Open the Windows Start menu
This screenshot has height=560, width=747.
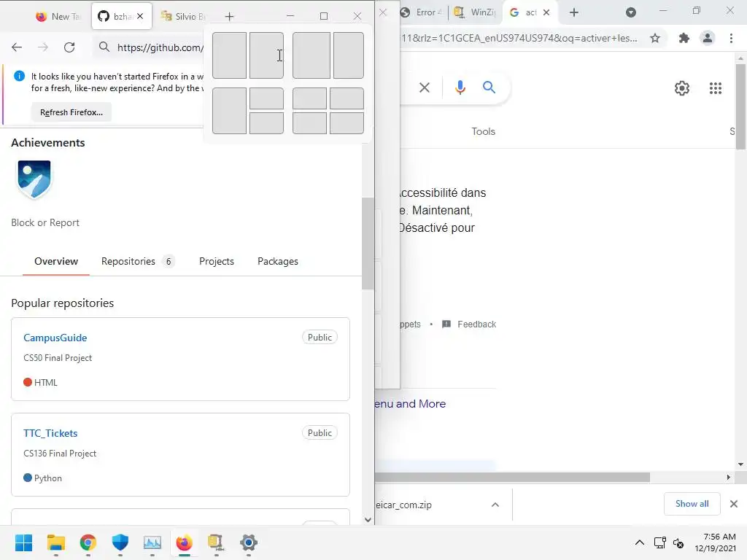[x=24, y=542]
